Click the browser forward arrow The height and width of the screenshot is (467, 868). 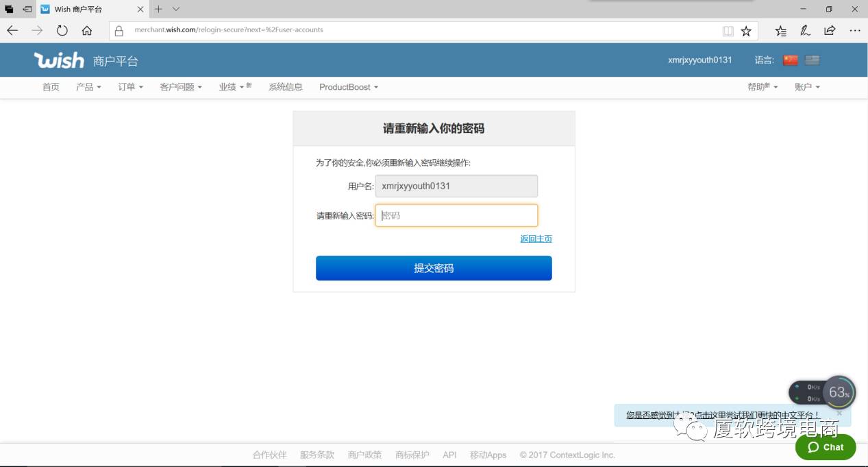coord(37,30)
